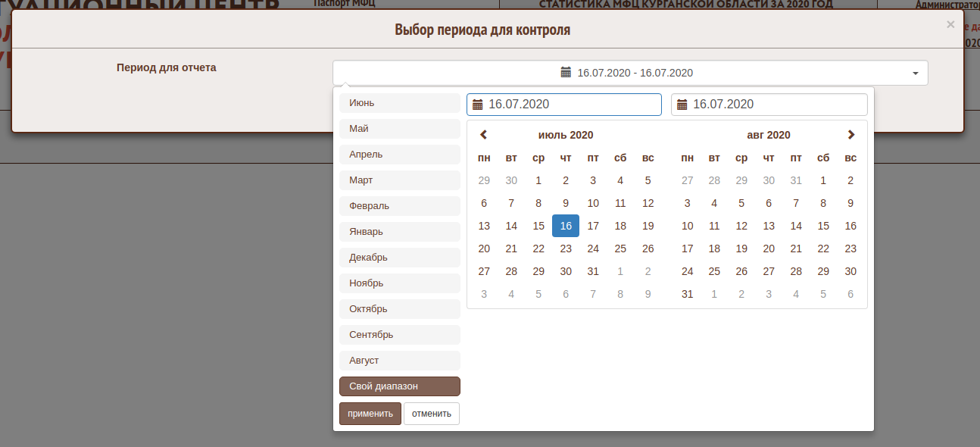The height and width of the screenshot is (447, 980).
Task: Click calendar icon in period range selector
Action: click(566, 73)
